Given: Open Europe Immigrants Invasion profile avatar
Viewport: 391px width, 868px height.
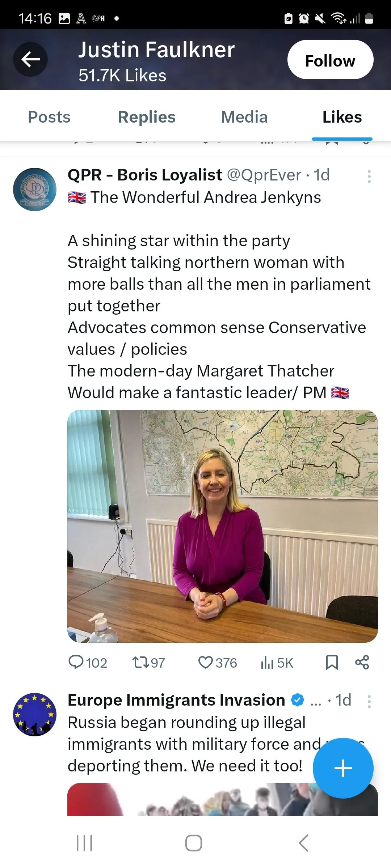Looking at the screenshot, I should 35,714.
